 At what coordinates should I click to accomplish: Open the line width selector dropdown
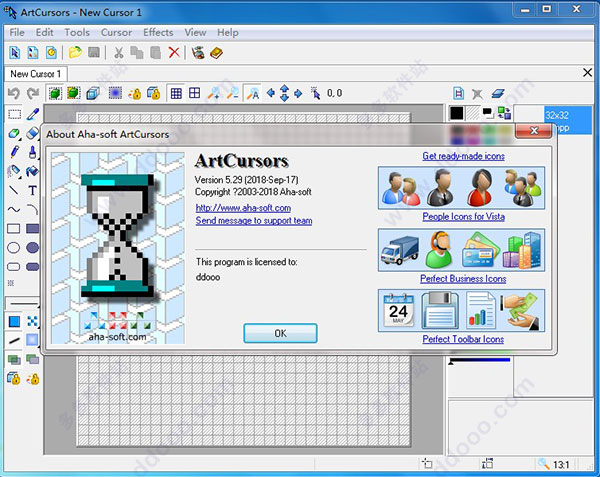(x=23, y=303)
